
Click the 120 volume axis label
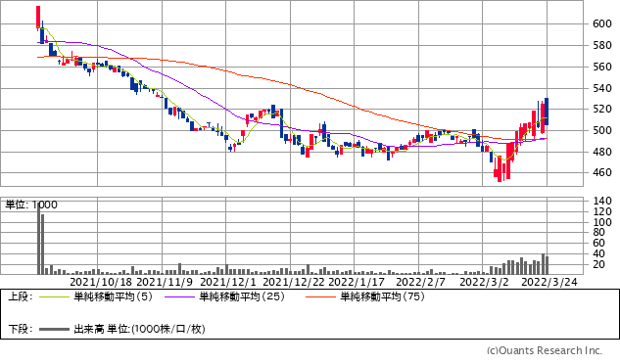[602, 211]
